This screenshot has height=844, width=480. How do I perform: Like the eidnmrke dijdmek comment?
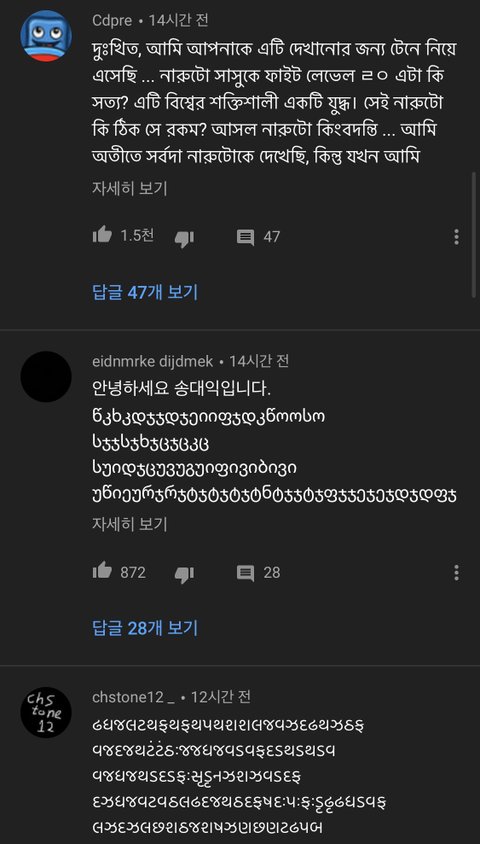point(102,571)
